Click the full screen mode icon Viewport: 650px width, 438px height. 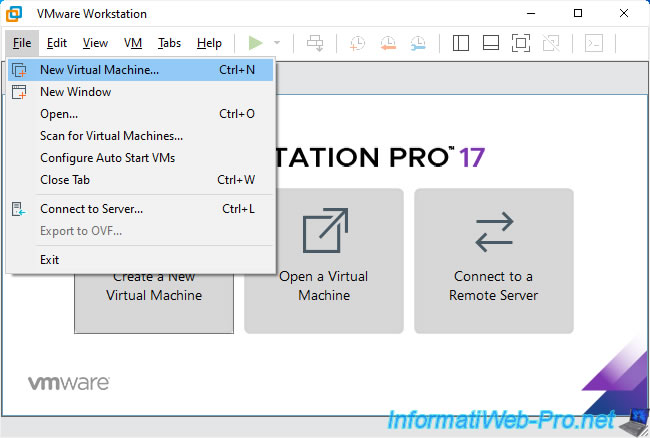521,43
